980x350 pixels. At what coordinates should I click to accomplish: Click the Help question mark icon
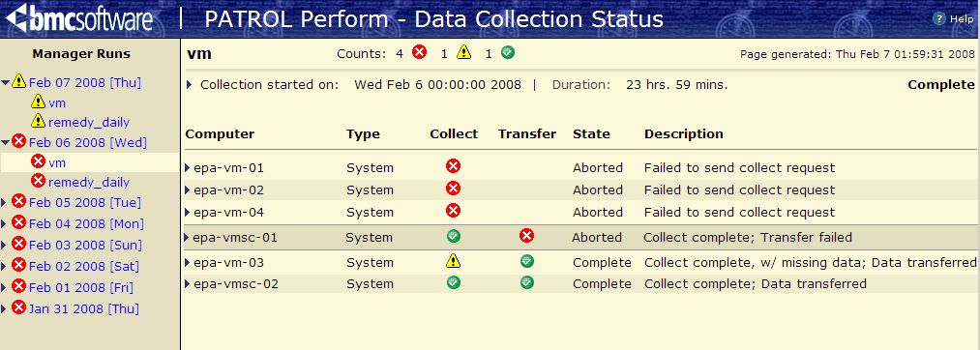pos(938,18)
